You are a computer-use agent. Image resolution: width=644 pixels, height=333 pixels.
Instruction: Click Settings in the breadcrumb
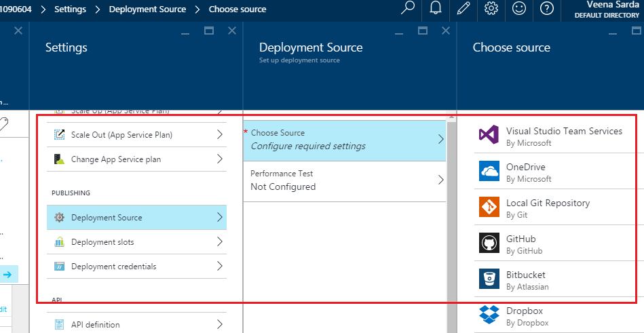click(x=70, y=9)
